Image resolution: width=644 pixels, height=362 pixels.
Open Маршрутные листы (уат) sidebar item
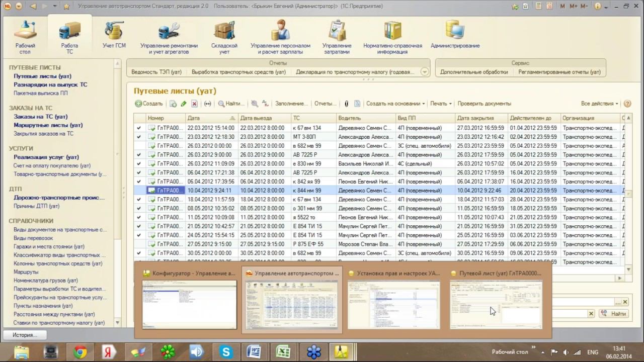coord(48,125)
